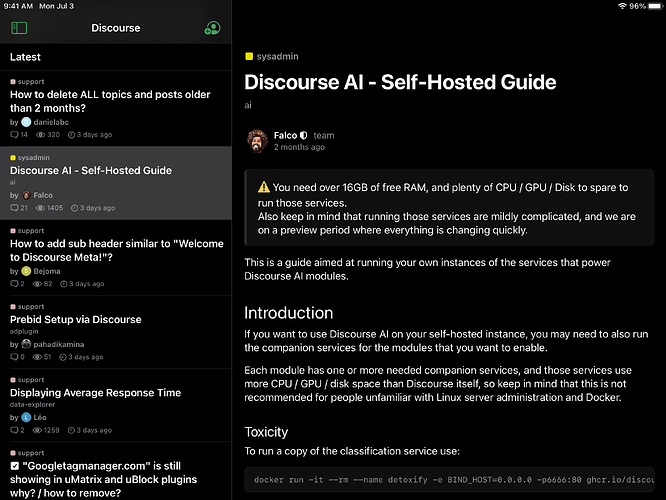Open Falco's large avatar in post header

257,141
